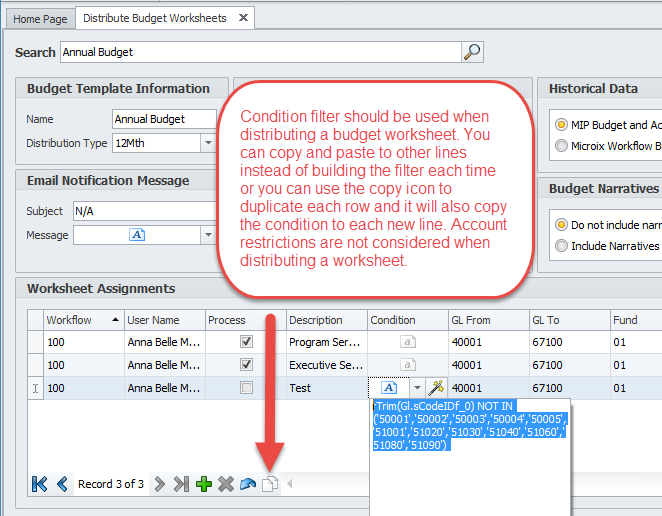This screenshot has width=662, height=516.
Task: Uncheck Process for Program Services row
Action: (x=246, y=342)
